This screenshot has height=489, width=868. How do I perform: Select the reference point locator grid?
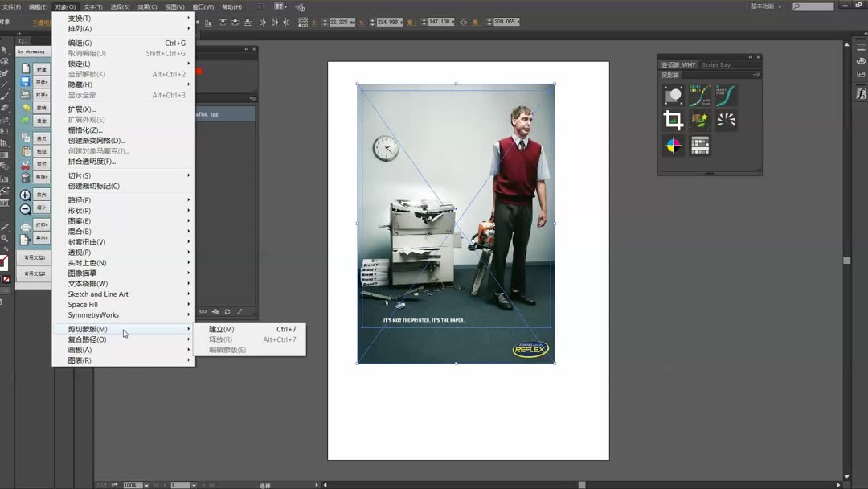pos(305,22)
